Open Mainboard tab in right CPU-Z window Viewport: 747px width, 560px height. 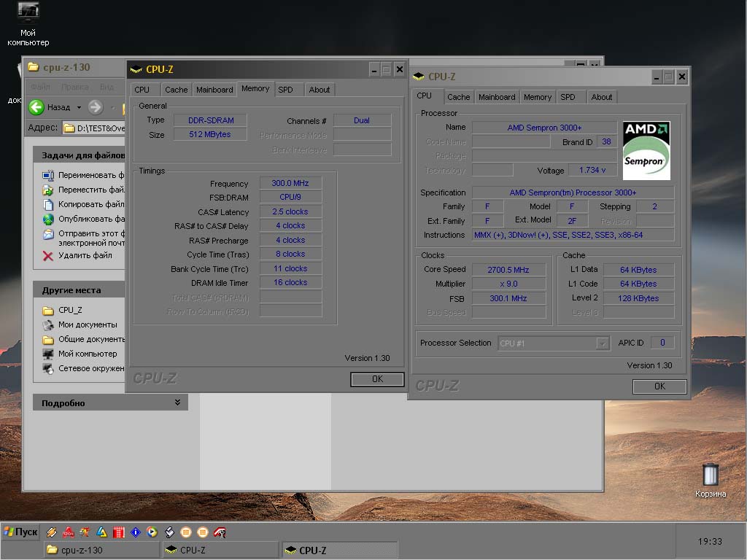[x=497, y=97]
